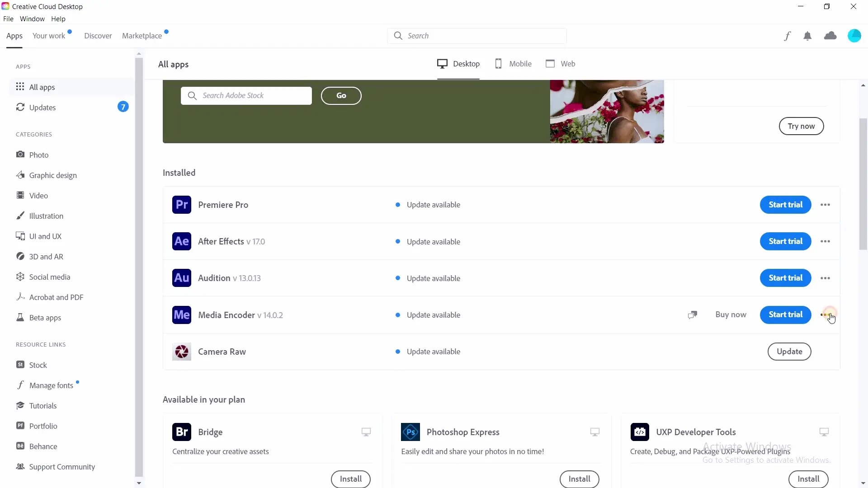
Task: Click the Media Encoder app icon
Action: pyautogui.click(x=182, y=315)
